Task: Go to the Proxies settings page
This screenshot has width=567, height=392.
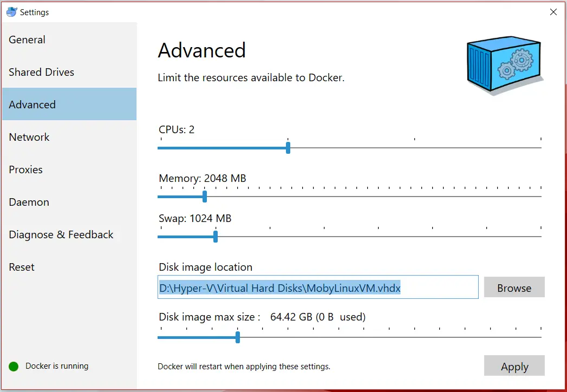Action: [x=25, y=169]
